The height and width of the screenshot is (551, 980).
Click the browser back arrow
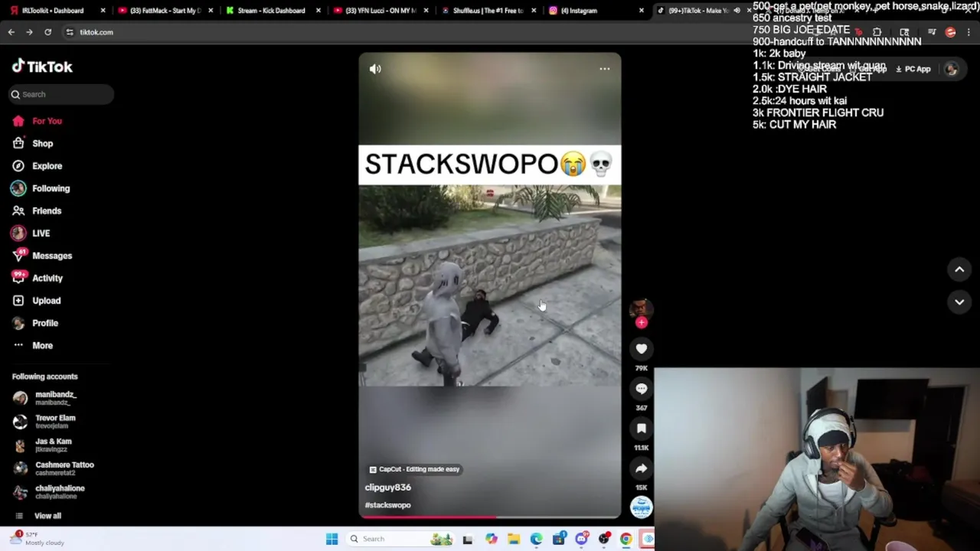[x=11, y=32]
